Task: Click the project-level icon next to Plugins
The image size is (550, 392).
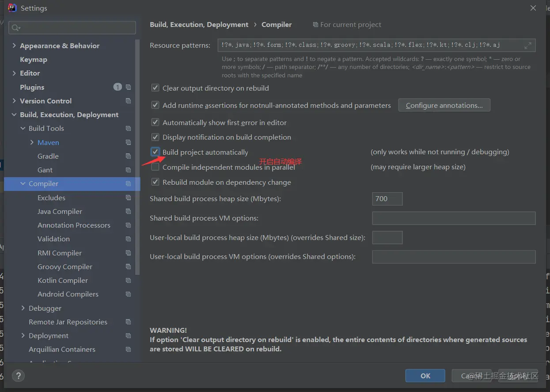Action: click(x=128, y=87)
